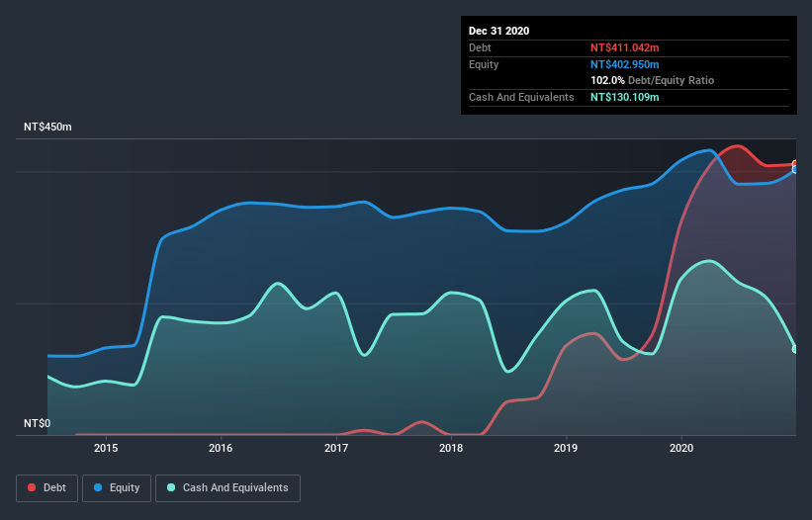Click the 2020 x-axis label

click(x=681, y=448)
